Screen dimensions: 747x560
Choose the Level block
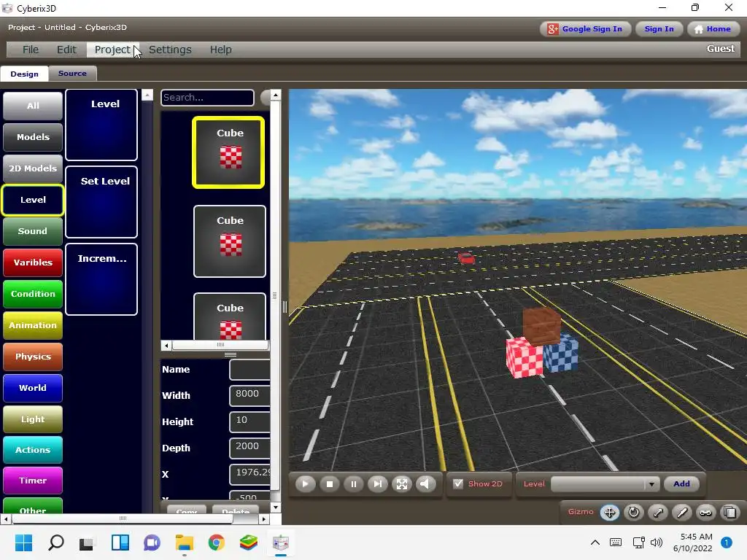pos(101,125)
